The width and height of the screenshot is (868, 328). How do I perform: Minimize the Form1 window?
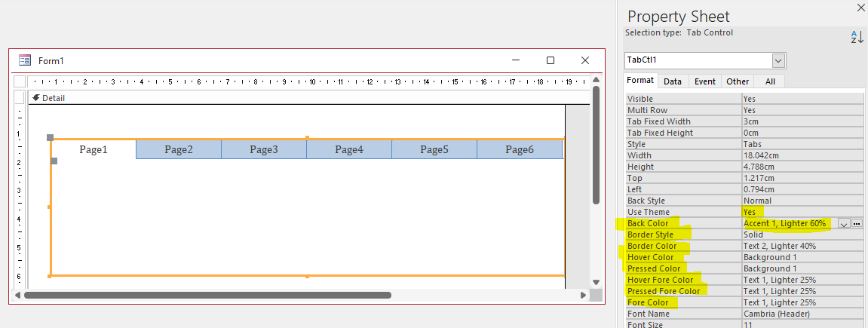pyautogui.click(x=515, y=60)
